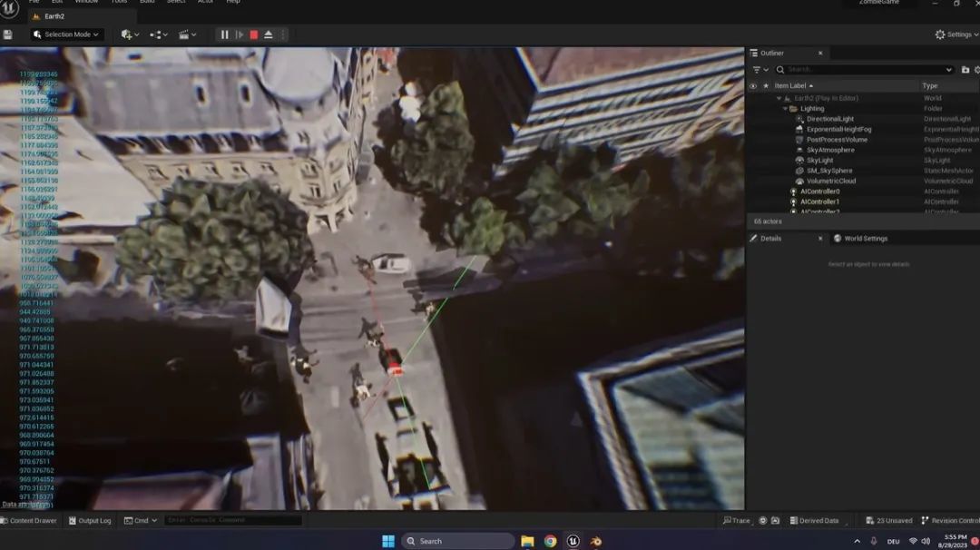Open the Outliner filter options dropdown
980x550 pixels.
[x=760, y=69]
